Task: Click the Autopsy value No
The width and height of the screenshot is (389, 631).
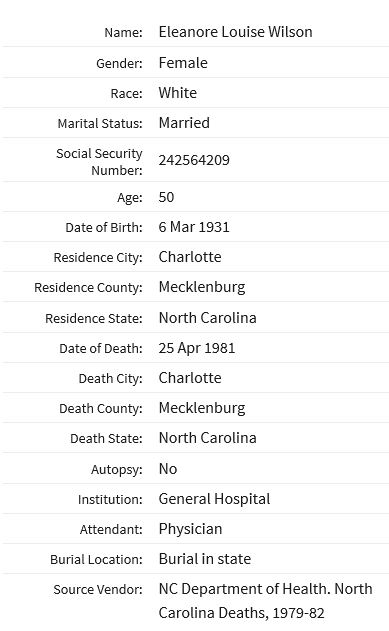Action: (x=168, y=469)
